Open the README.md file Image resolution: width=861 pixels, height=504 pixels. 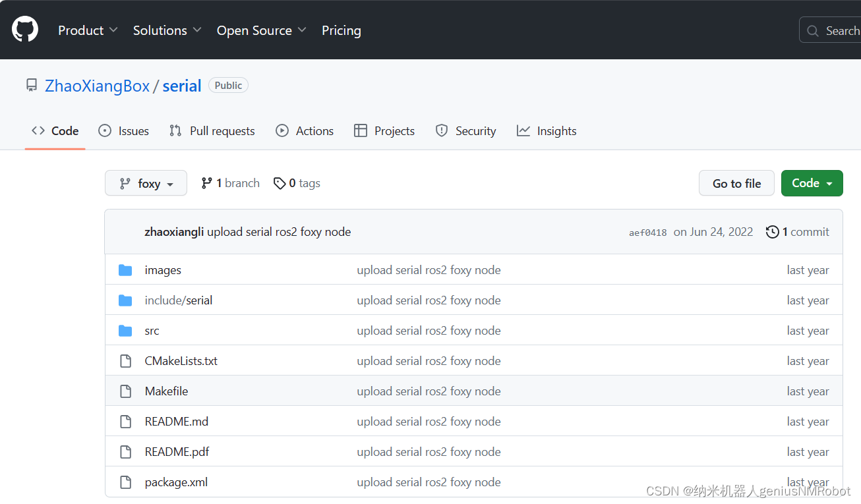pyautogui.click(x=177, y=422)
